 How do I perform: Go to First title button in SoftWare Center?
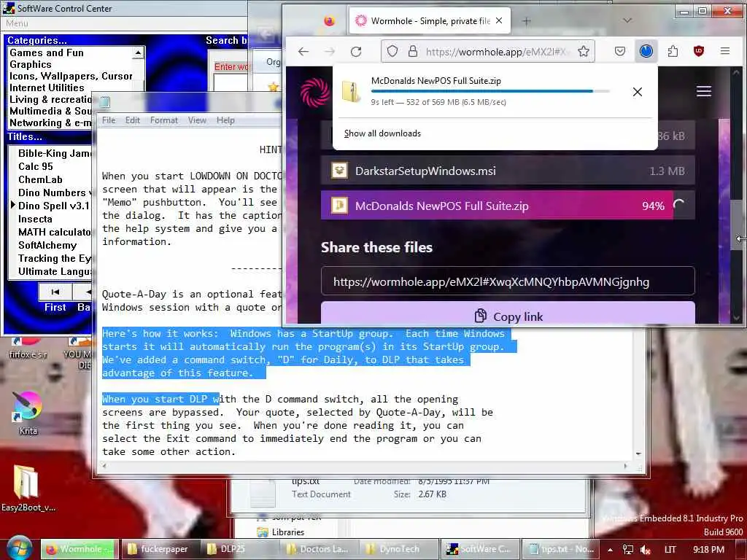click(x=55, y=292)
